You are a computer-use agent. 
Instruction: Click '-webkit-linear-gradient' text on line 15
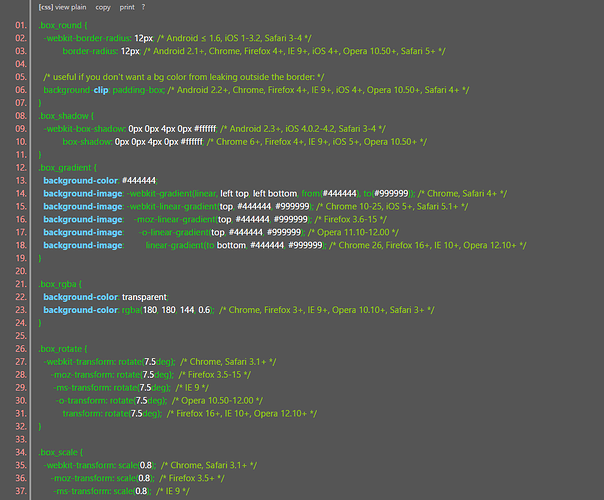point(172,206)
